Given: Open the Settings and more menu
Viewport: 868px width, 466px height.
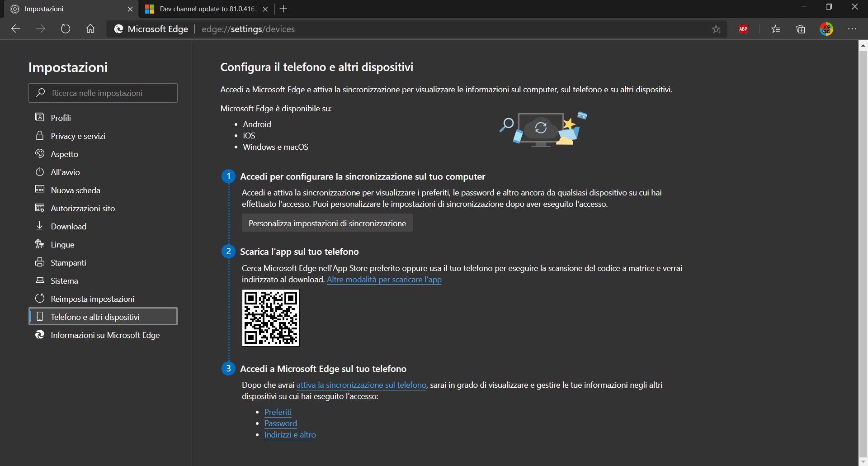Looking at the screenshot, I should coord(852,29).
